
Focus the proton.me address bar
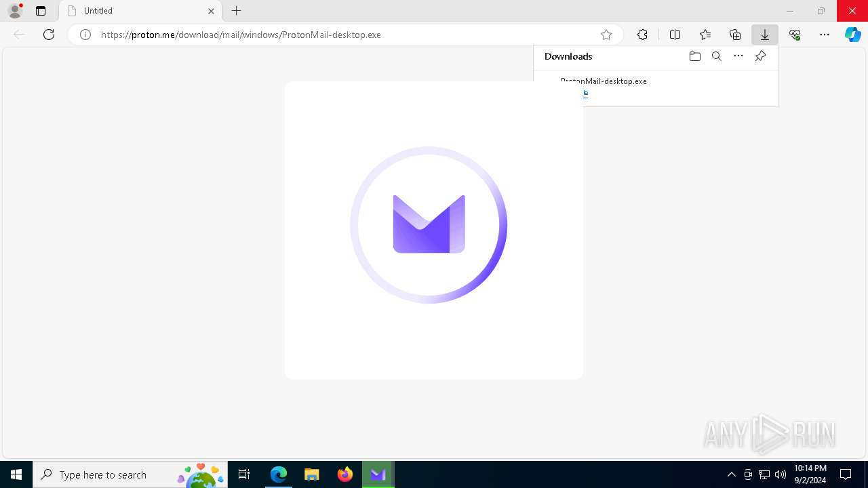tap(344, 35)
